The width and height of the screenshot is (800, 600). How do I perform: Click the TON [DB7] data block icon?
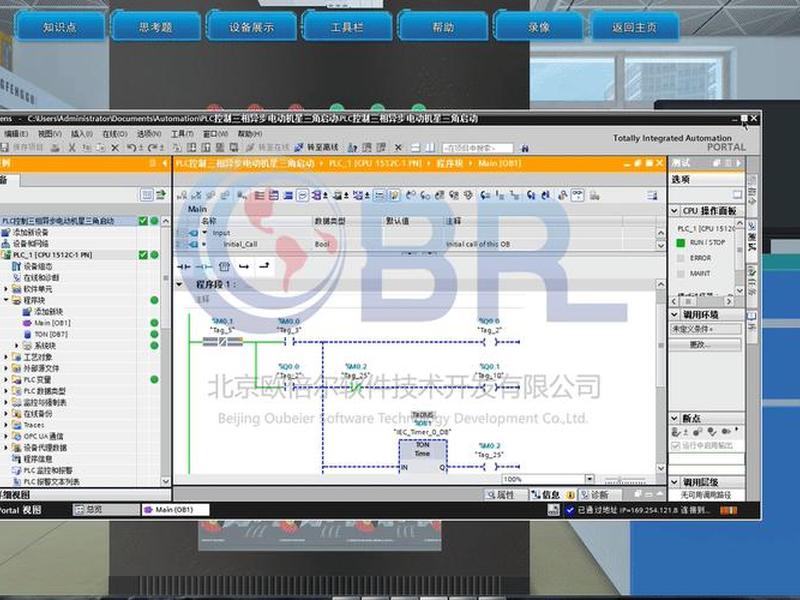[x=27, y=334]
